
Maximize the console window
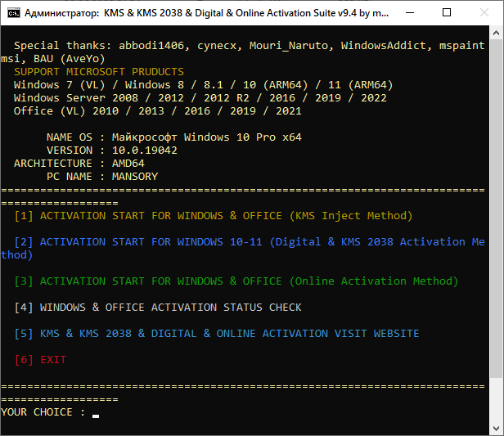click(445, 14)
